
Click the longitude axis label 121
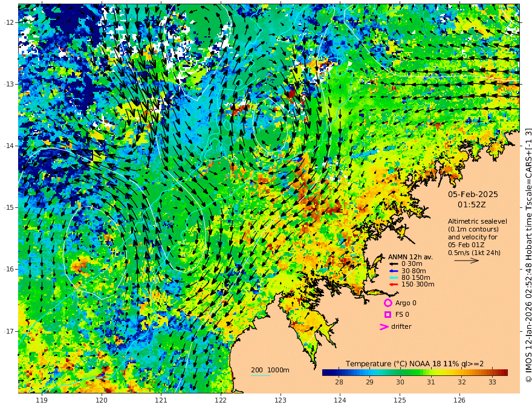coord(161,401)
